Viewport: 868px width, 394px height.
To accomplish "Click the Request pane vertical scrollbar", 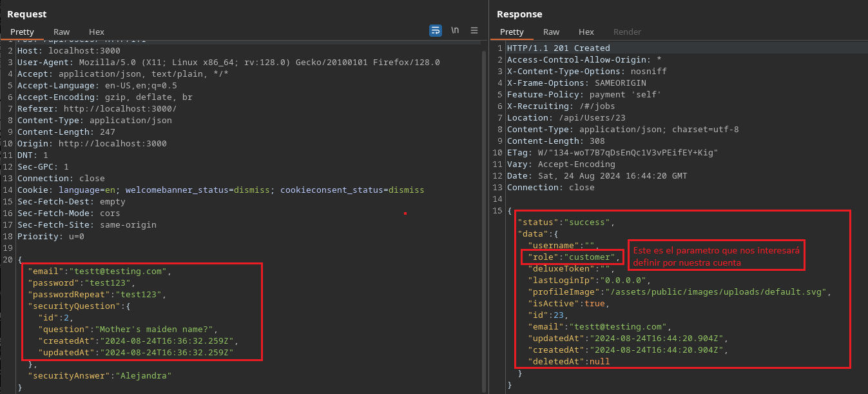I will click(484, 193).
